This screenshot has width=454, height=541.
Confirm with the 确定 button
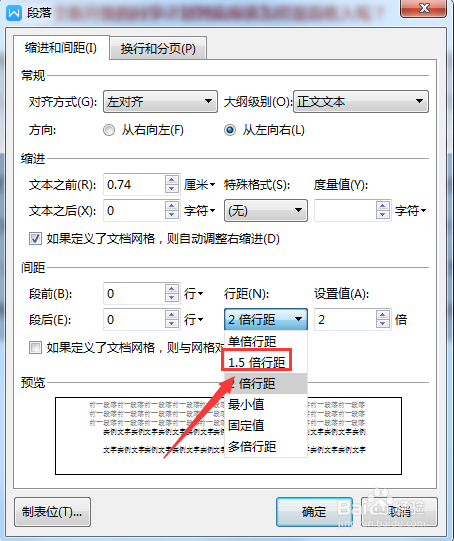(x=314, y=512)
